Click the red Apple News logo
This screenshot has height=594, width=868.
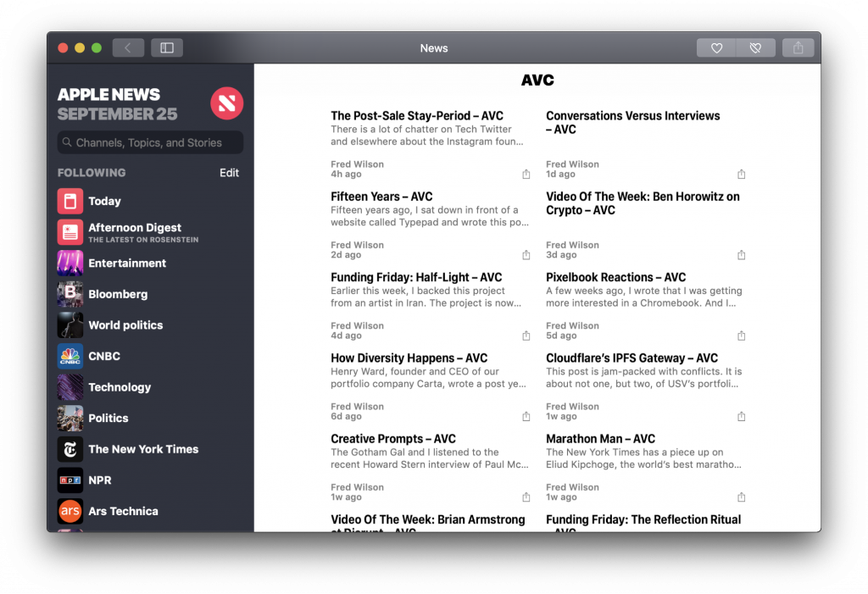[x=226, y=103]
